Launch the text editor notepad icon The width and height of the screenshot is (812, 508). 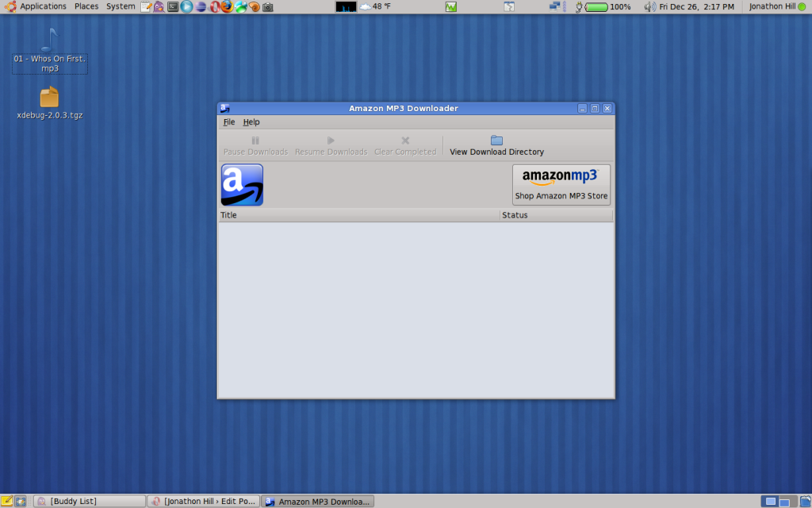tap(146, 6)
